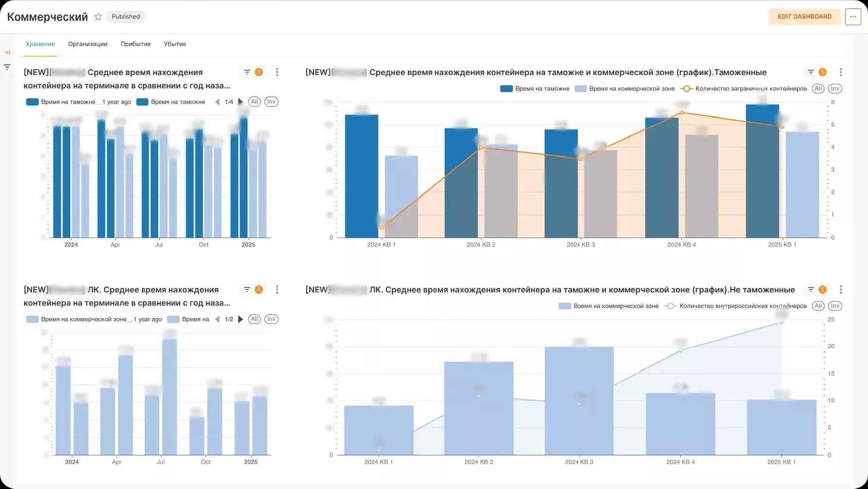868x489 pixels.
Task: Click filter icon on bottom-left chart
Action: click(247, 290)
